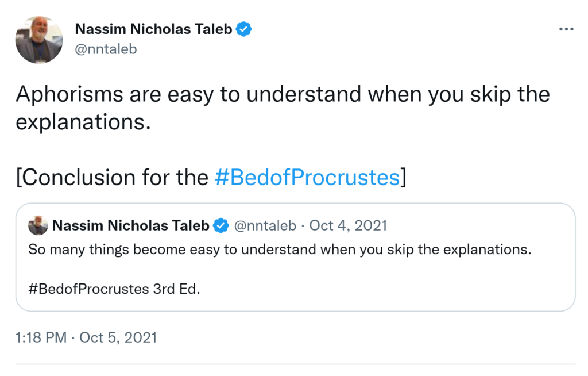Open the blue #BedofProcrustes hashtag
588x376 pixels.
[307, 178]
